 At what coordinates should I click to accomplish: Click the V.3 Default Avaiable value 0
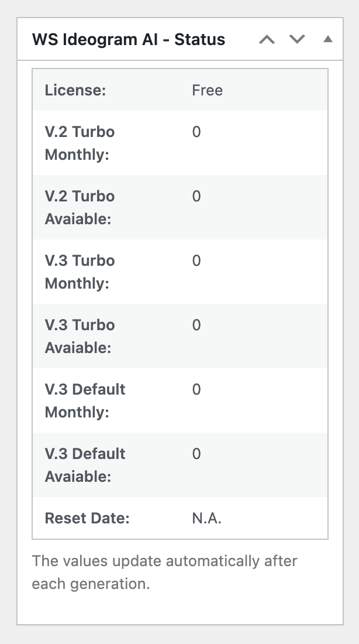pyautogui.click(x=196, y=454)
